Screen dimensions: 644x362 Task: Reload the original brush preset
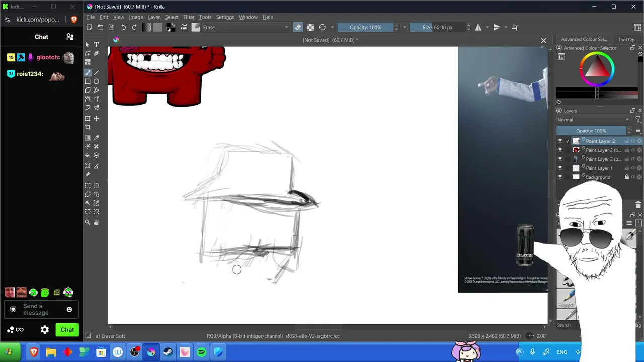pos(323,27)
